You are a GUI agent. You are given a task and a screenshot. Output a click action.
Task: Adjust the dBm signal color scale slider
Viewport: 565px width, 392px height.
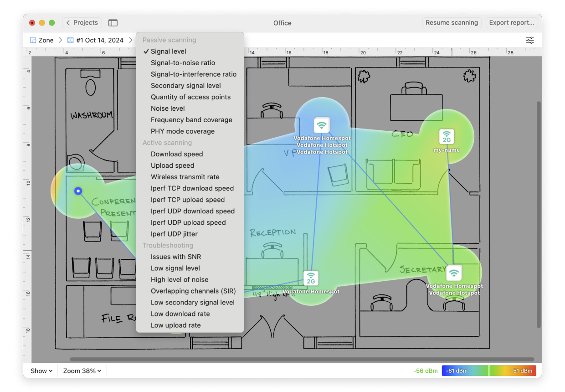(x=489, y=371)
